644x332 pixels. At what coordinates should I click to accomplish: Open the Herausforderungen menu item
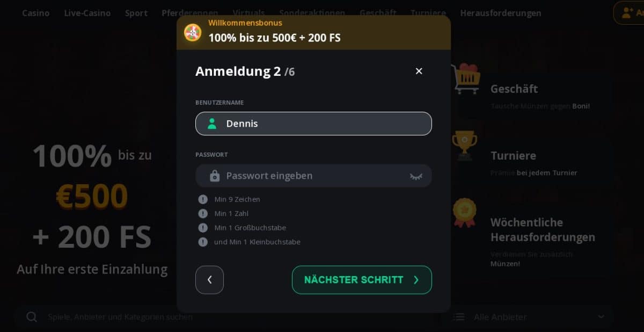point(501,13)
